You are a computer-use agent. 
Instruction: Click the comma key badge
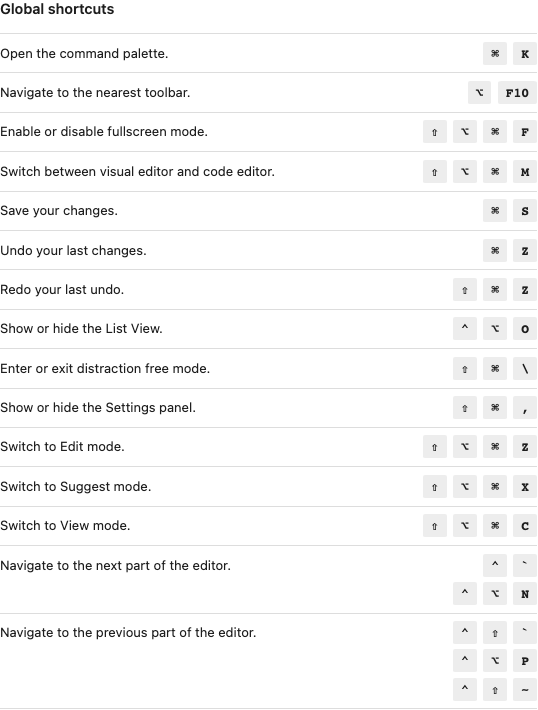[525, 408]
